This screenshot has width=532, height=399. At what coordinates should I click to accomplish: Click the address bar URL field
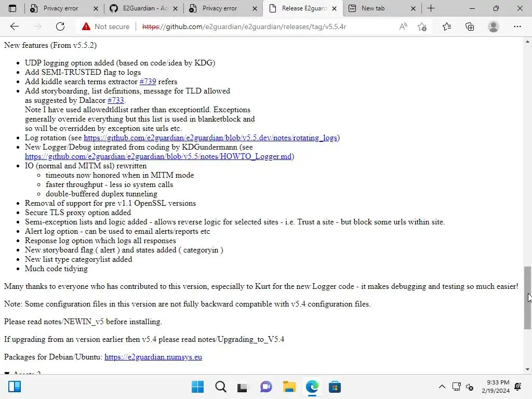[244, 26]
